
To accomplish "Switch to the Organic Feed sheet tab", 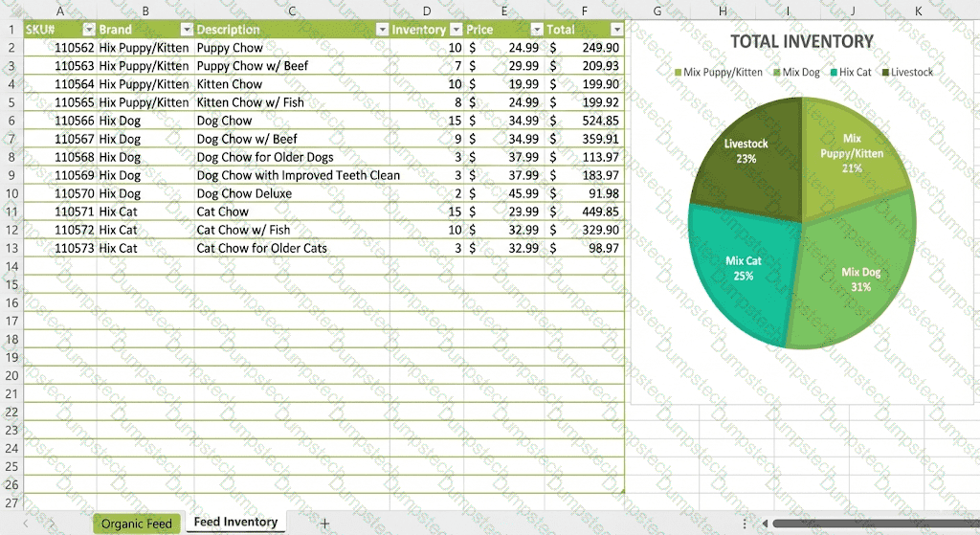I will coord(136,524).
